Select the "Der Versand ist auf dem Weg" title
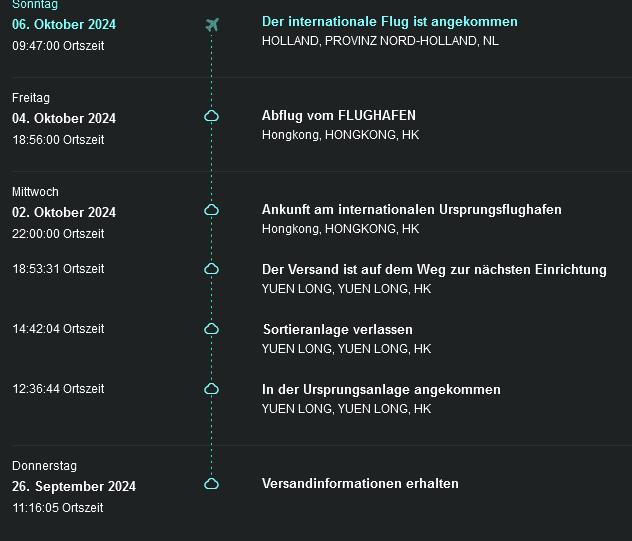 (434, 269)
